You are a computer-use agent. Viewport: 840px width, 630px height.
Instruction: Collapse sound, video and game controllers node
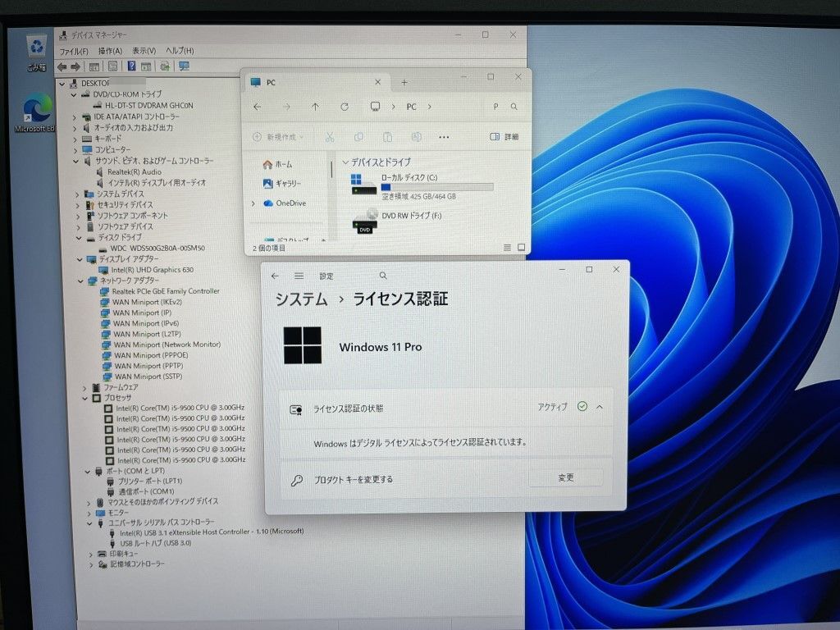coord(75,162)
